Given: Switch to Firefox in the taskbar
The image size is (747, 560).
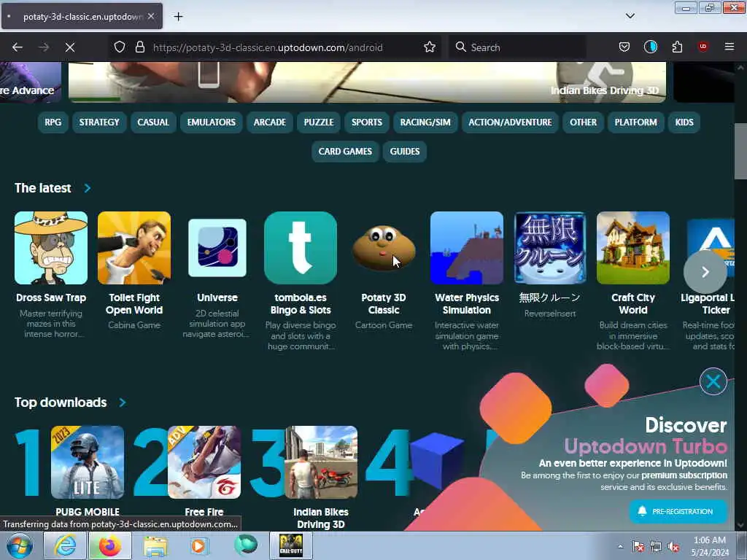Looking at the screenshot, I should (109, 545).
